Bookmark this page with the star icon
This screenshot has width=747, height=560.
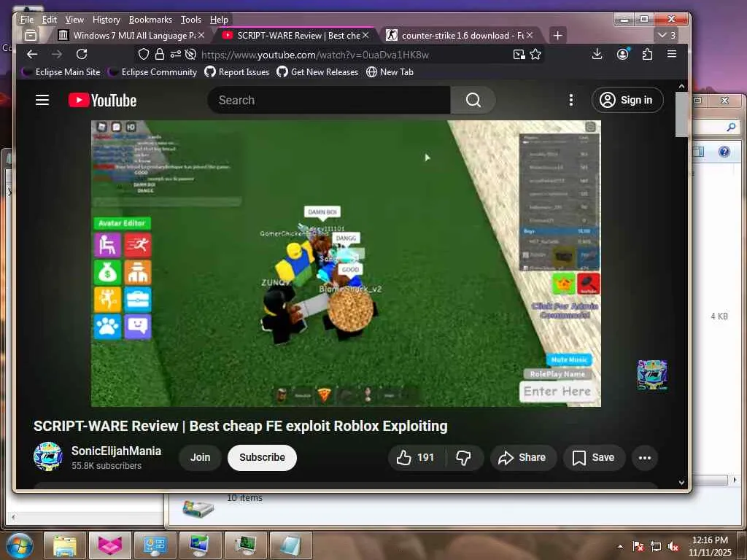tap(535, 54)
